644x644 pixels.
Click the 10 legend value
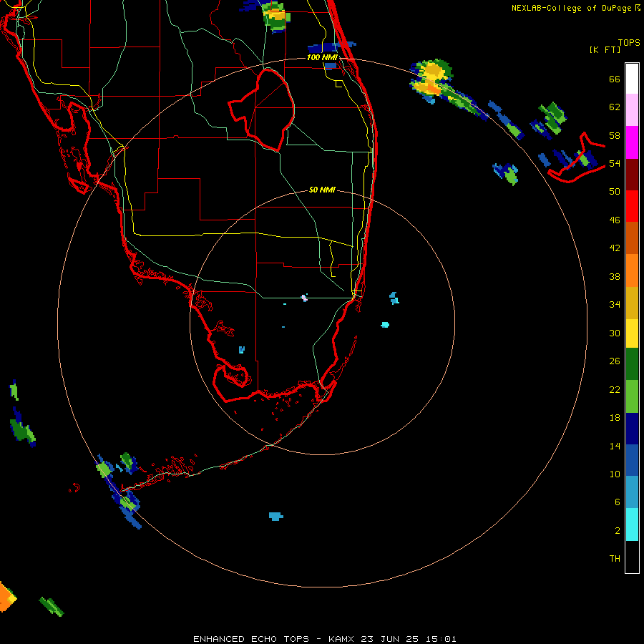[615, 474]
